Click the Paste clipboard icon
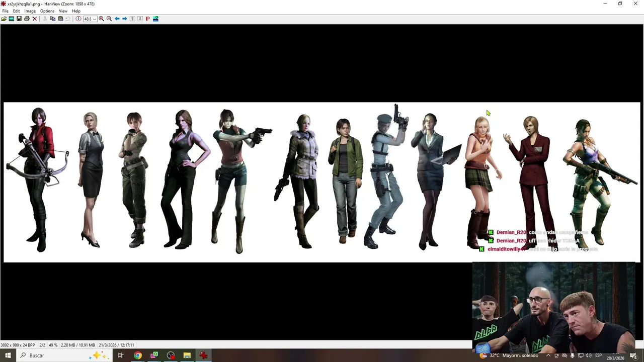Image resolution: width=644 pixels, height=362 pixels. click(x=60, y=19)
